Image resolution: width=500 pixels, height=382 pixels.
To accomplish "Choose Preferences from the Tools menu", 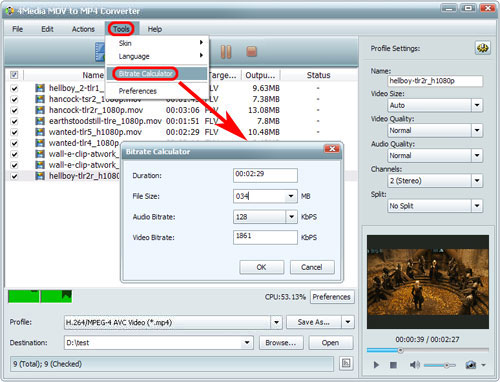I will tap(157, 91).
